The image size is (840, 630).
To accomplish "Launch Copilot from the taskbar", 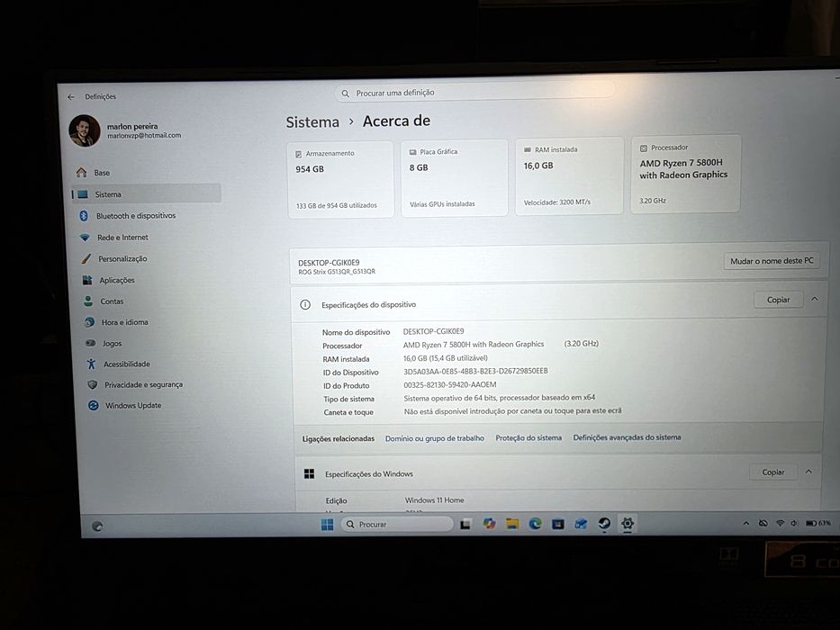I will (489, 524).
